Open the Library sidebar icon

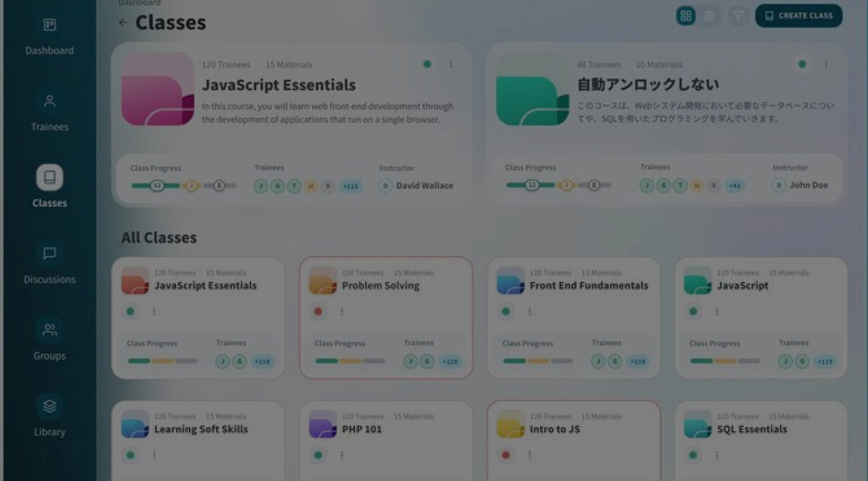50,406
